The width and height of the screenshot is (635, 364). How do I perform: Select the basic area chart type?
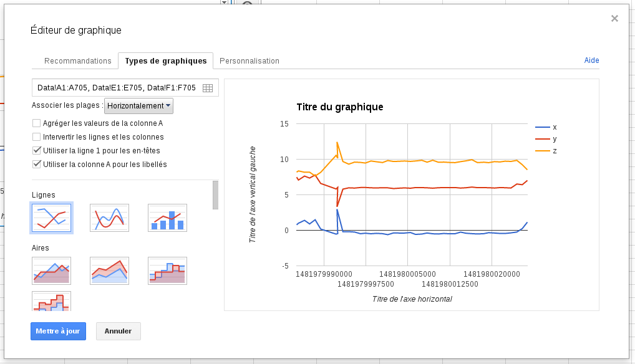pos(51,271)
